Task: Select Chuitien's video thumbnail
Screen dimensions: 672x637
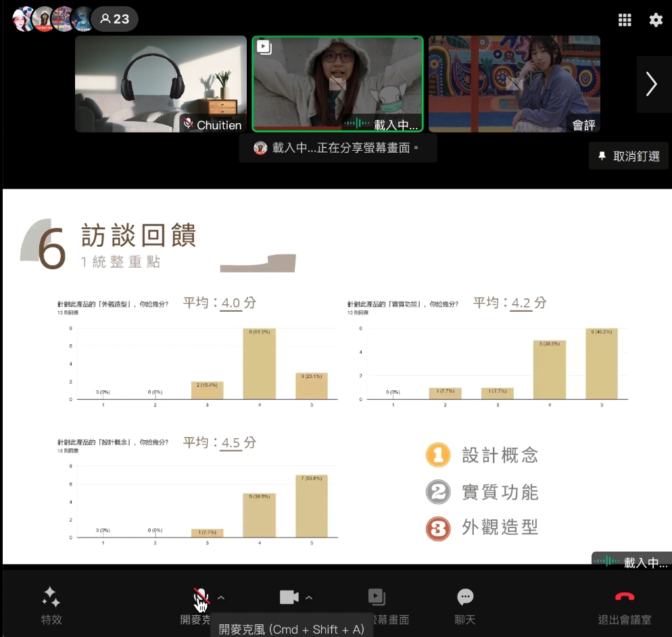Action: pos(161,84)
